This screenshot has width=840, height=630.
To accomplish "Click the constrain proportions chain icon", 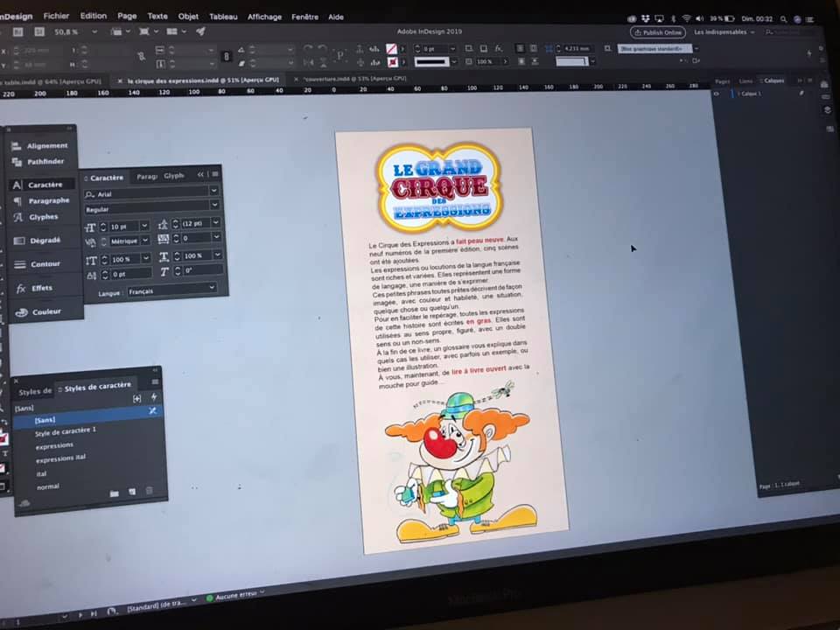I will click(227, 56).
